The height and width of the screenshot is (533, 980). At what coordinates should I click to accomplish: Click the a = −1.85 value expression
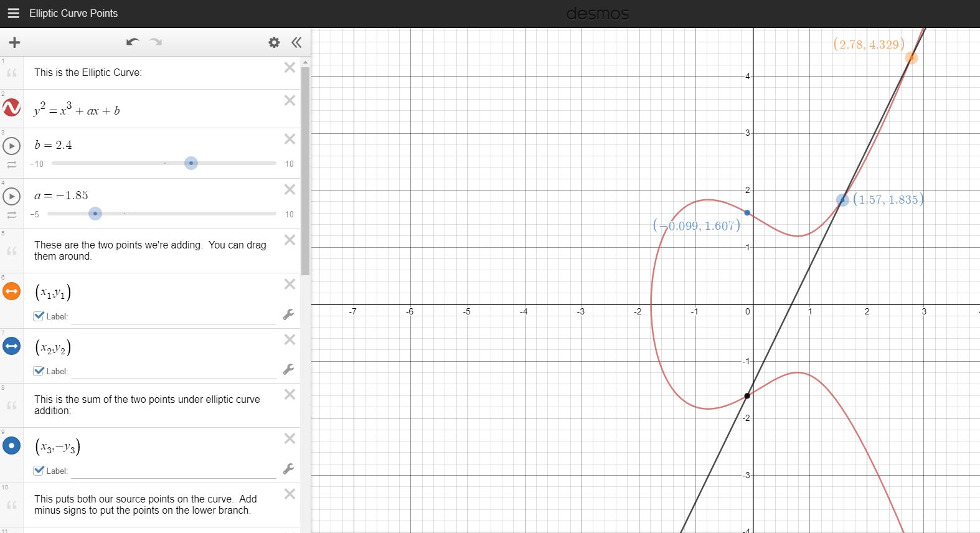coord(61,196)
